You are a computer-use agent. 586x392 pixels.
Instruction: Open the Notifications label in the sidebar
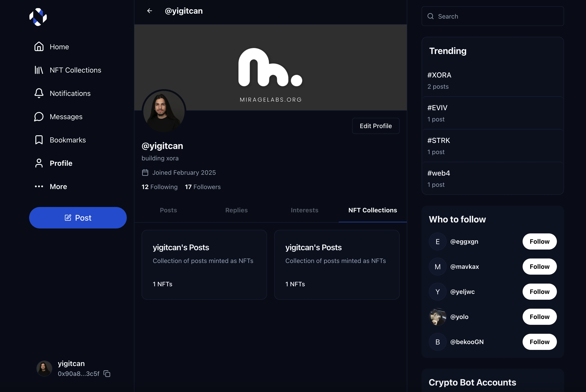[x=70, y=93]
